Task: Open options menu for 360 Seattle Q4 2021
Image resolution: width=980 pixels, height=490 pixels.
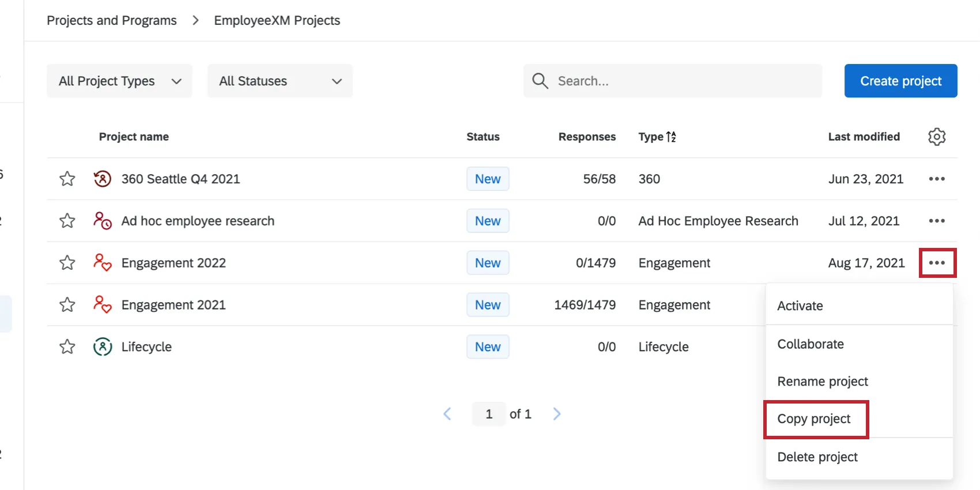Action: 937,179
